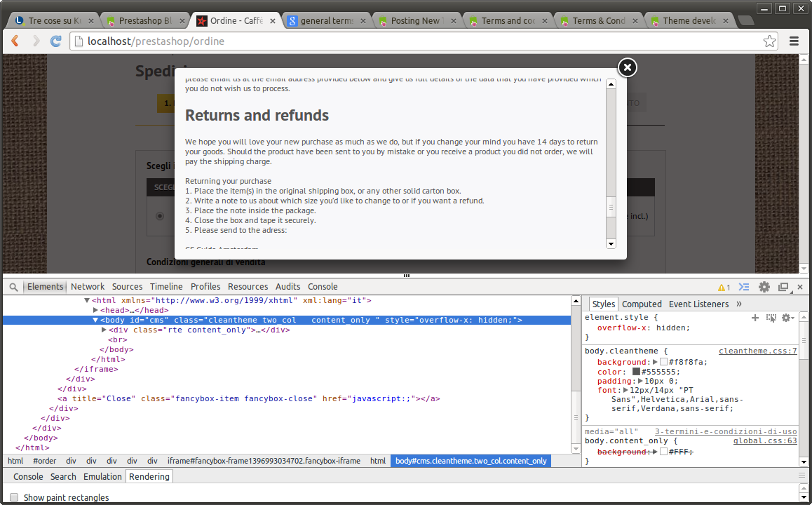The height and width of the screenshot is (505, 812).
Task: Toggle the DevTools console drawer icon
Action: pos(744,287)
